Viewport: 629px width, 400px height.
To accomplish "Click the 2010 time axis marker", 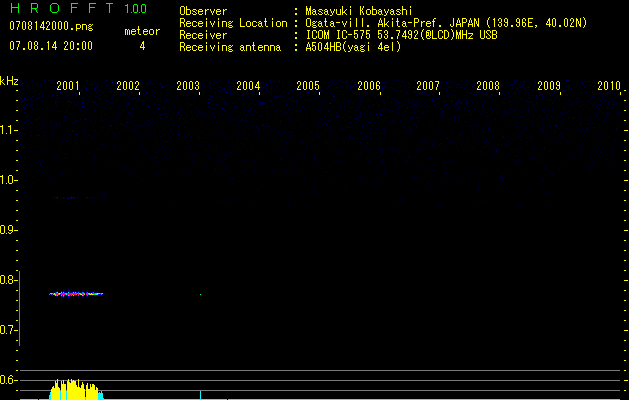I will pos(609,86).
